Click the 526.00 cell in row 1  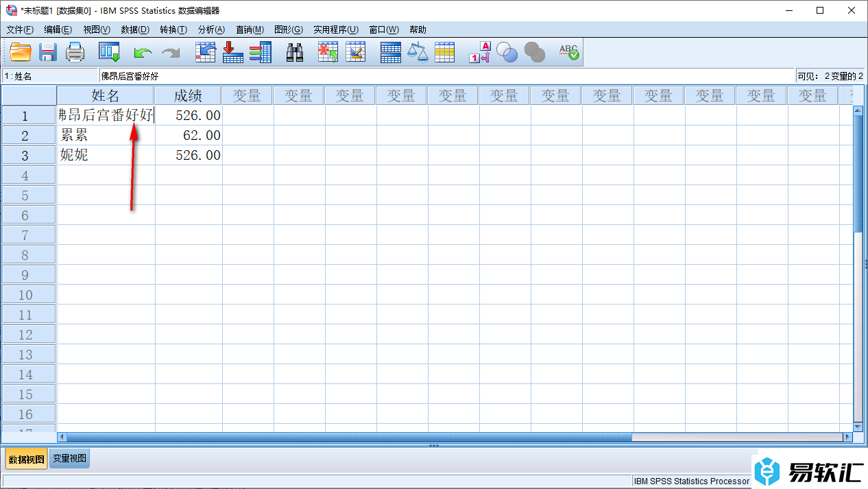click(x=189, y=115)
